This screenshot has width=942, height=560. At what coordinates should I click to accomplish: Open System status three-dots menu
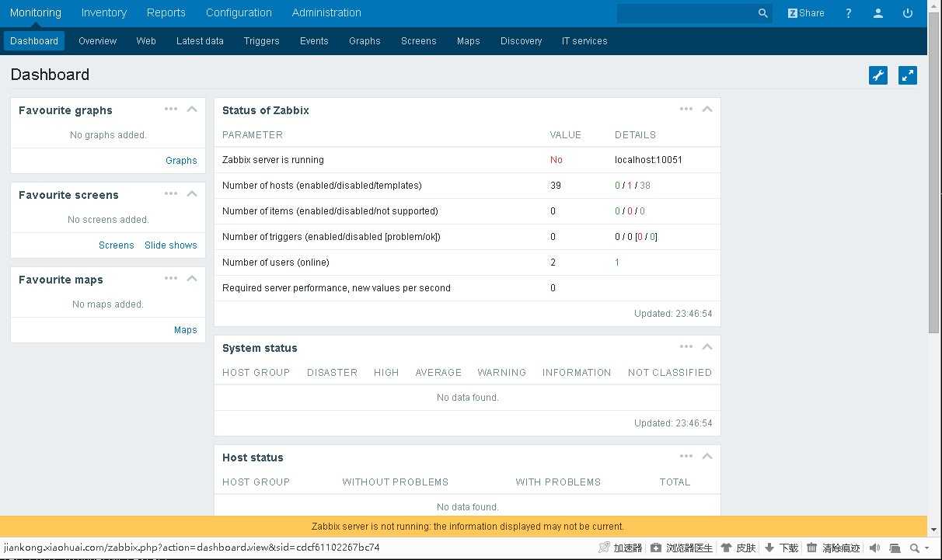pyautogui.click(x=686, y=347)
